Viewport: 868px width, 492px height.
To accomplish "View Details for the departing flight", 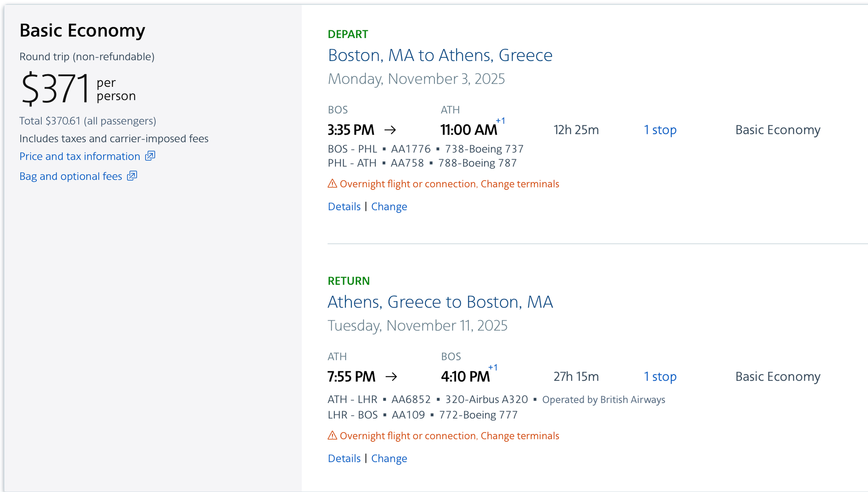I will click(x=344, y=206).
